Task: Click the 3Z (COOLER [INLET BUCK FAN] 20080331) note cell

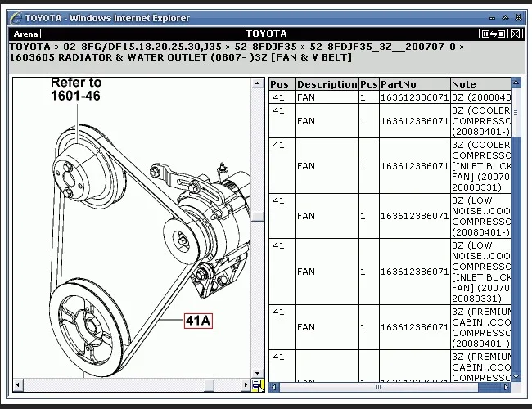Action: tap(480, 166)
